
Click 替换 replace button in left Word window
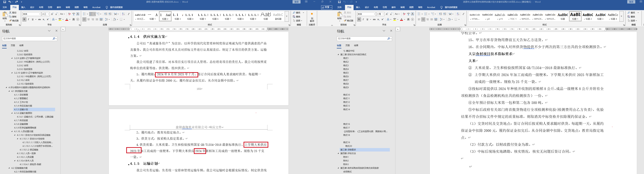click(x=297, y=17)
